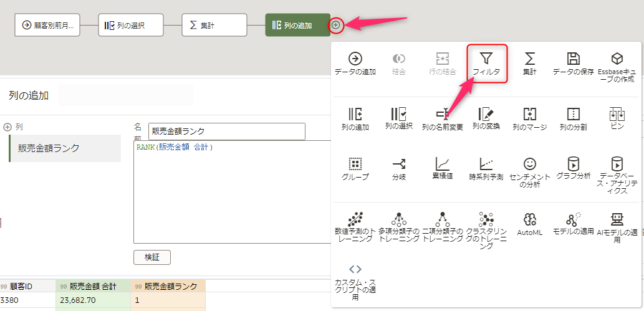Select 列の選択 in the step popup
The image size is (644, 311).
(x=399, y=119)
